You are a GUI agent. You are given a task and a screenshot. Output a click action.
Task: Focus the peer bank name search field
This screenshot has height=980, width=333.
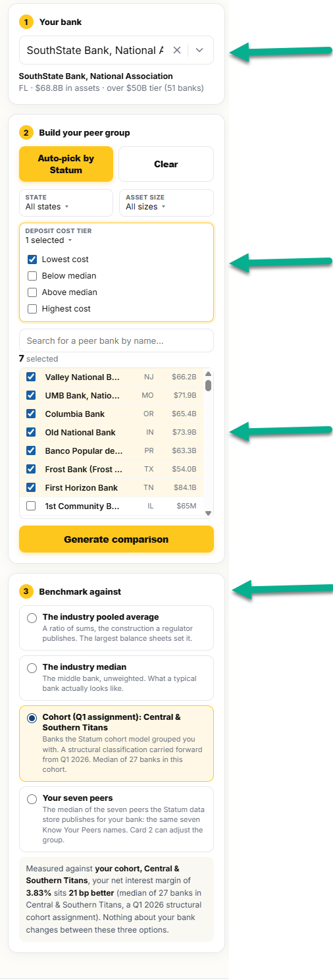click(x=116, y=340)
